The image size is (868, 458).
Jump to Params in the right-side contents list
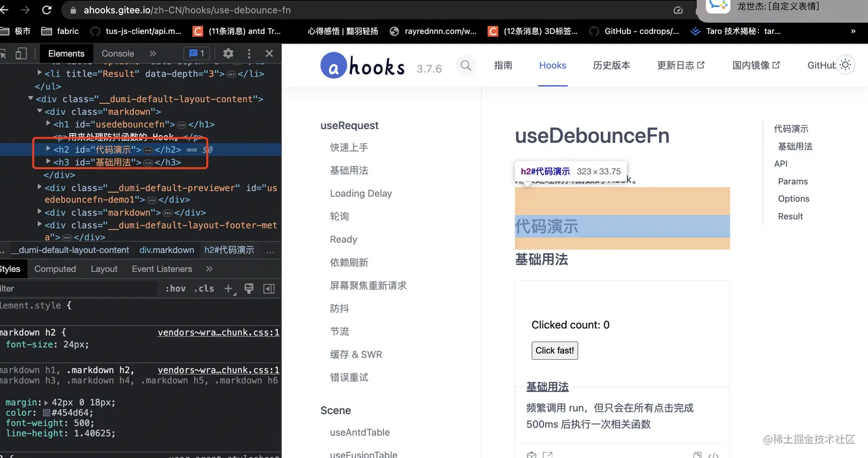tap(793, 181)
